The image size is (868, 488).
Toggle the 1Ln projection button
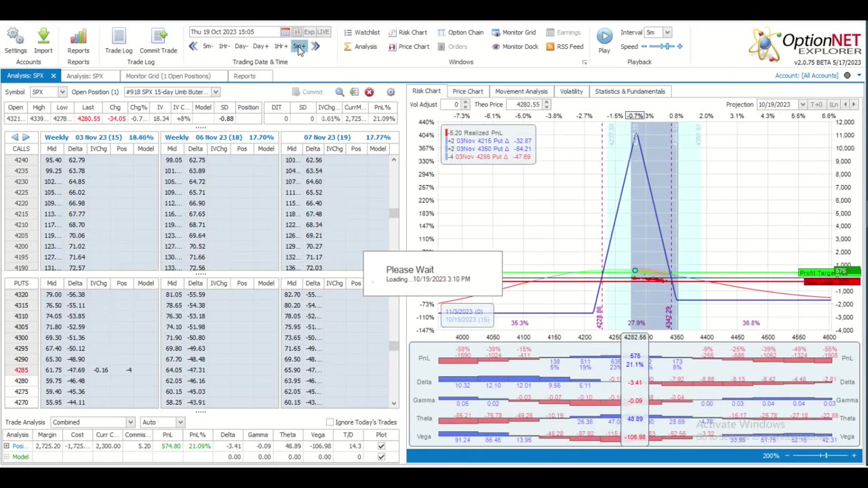pos(833,104)
